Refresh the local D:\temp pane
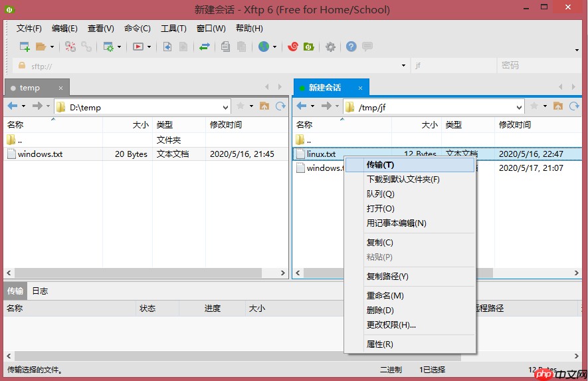 click(x=280, y=106)
